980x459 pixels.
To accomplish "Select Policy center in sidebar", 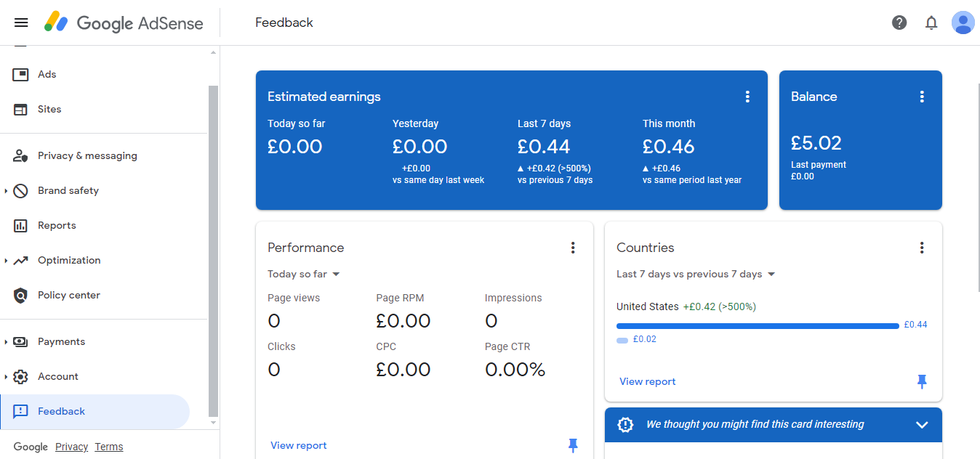I will coord(68,295).
